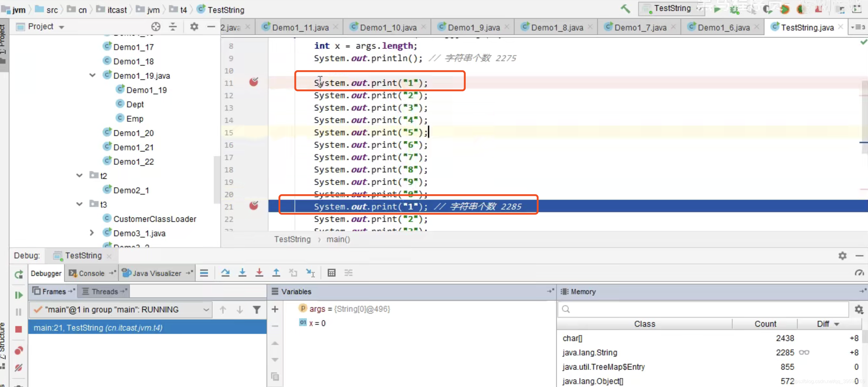Open the thread selector main RUNNING dropdown

[120, 310]
